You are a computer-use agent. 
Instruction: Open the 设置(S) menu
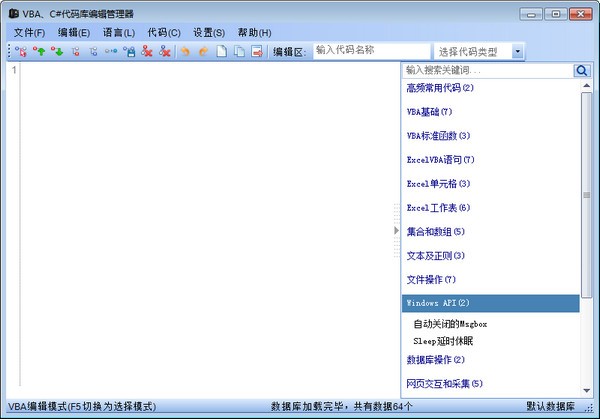[209, 33]
